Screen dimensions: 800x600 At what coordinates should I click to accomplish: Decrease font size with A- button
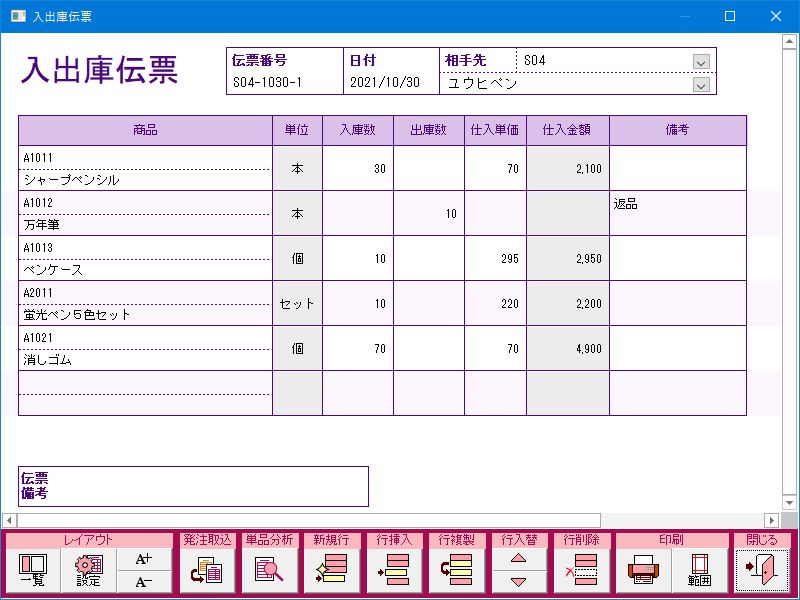pos(144,582)
